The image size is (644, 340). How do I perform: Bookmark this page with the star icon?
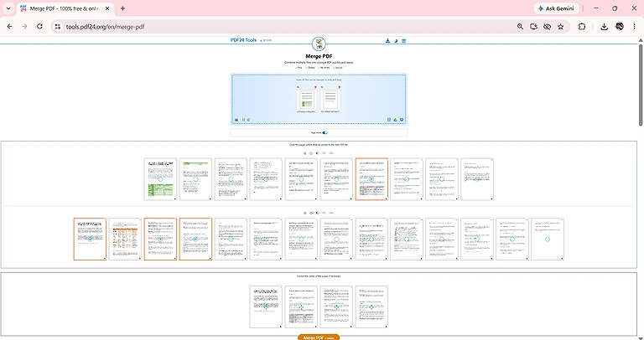561,27
